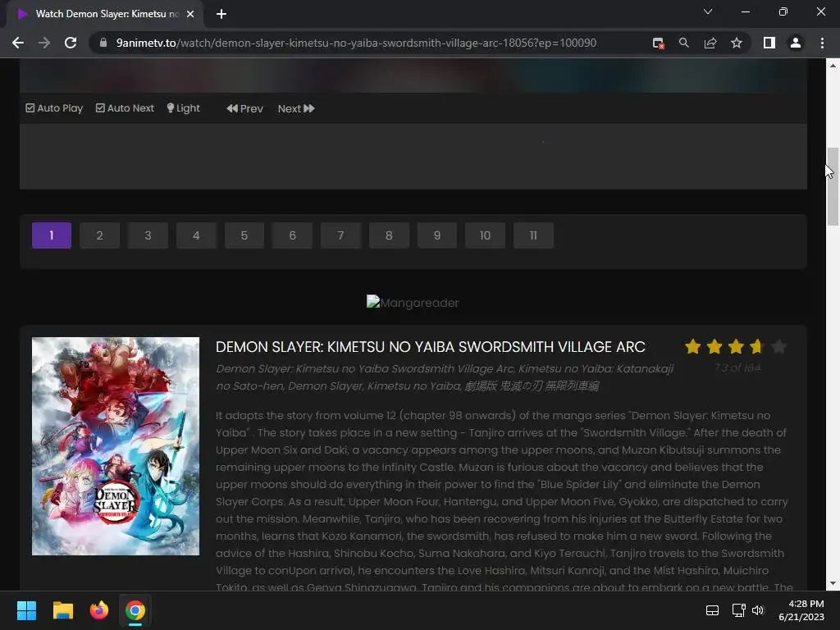Viewport: 840px width, 630px height.
Task: Select episode 5
Action: [244, 235]
